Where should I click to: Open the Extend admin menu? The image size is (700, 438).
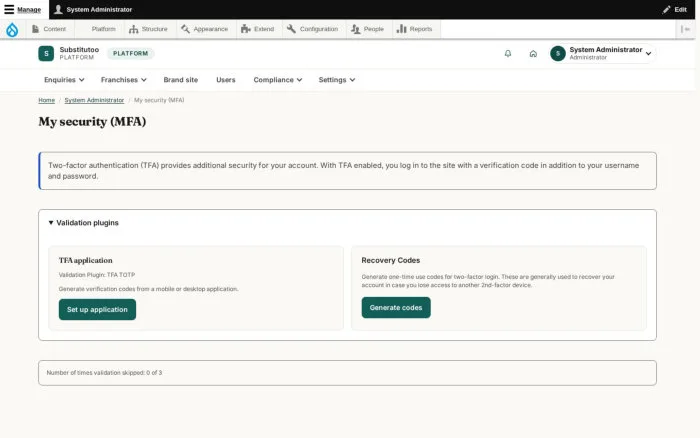click(x=258, y=29)
